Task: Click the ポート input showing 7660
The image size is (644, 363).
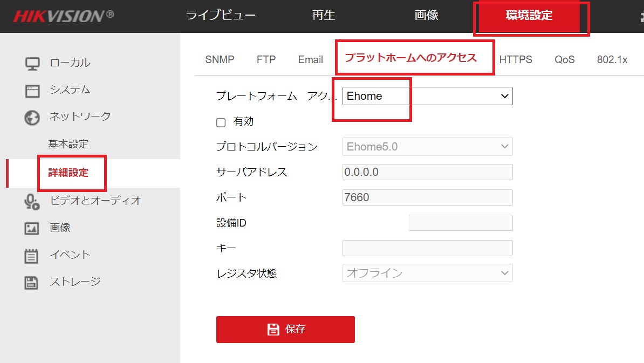Action: point(426,197)
